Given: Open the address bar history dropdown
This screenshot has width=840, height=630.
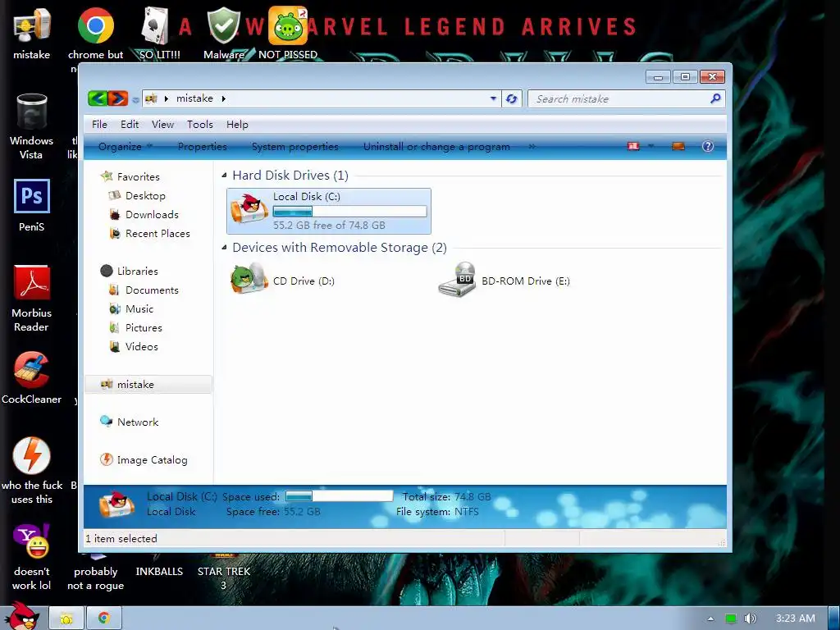Looking at the screenshot, I should (x=493, y=98).
